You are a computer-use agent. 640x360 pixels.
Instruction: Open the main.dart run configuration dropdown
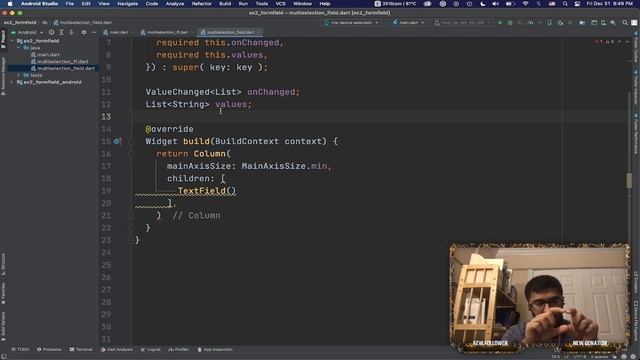tap(409, 23)
